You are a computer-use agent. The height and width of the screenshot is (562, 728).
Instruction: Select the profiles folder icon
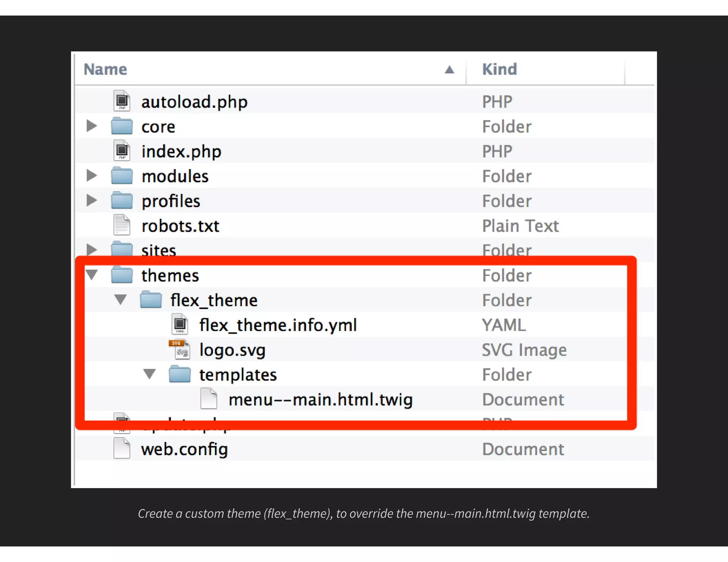point(122,200)
